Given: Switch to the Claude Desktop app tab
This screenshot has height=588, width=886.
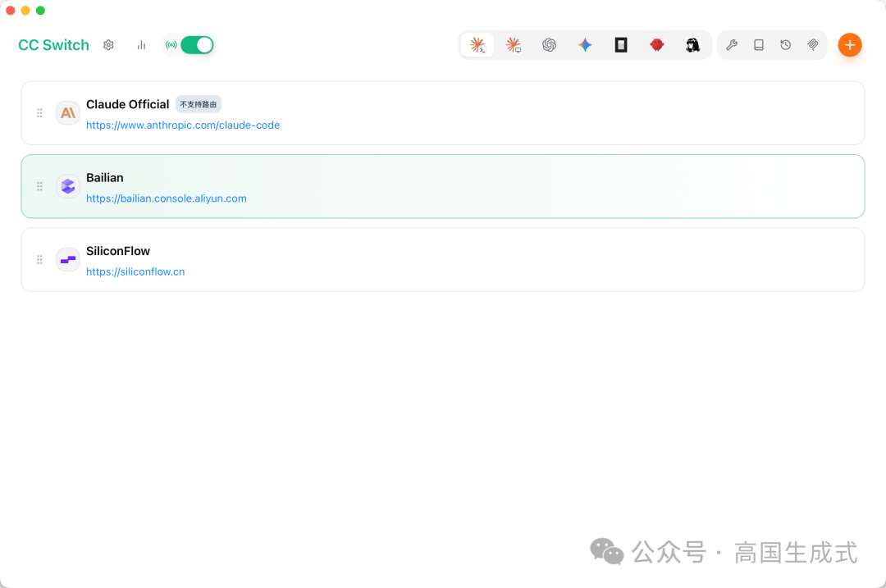Looking at the screenshot, I should [513, 45].
